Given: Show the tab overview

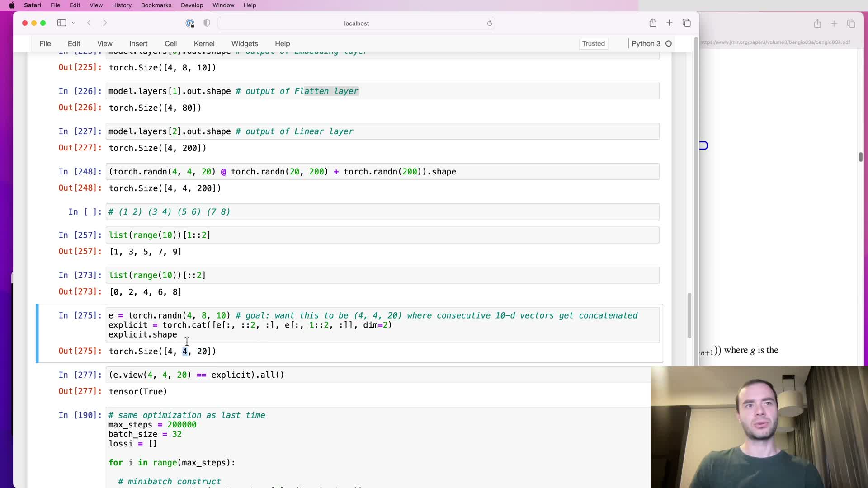Looking at the screenshot, I should (686, 23).
